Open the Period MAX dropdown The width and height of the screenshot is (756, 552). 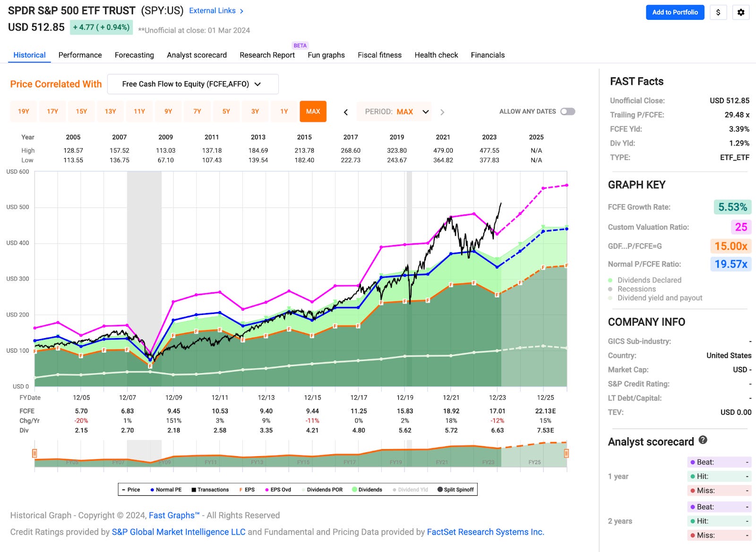point(395,112)
